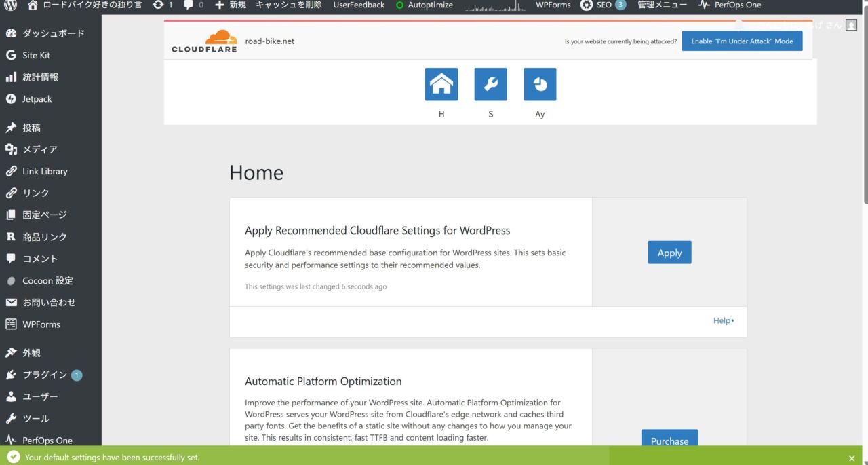Click the WordPress logo in admin bar

(10, 5)
